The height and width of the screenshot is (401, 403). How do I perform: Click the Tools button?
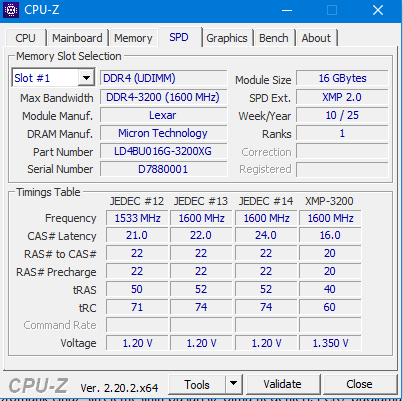coord(197,385)
